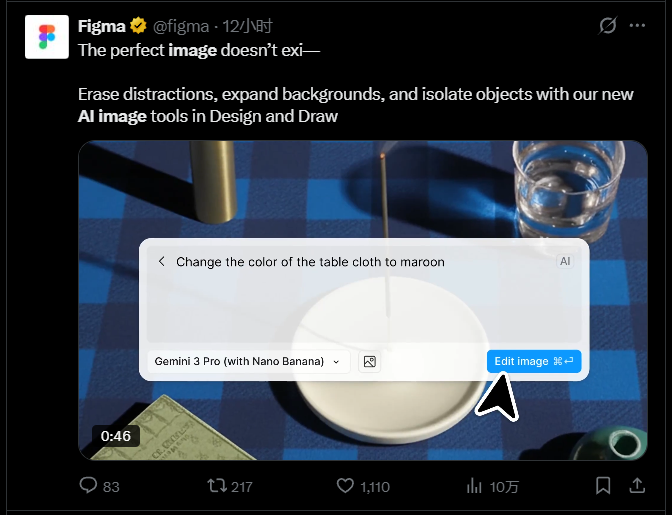Click the attach image icon
Image resolution: width=672 pixels, height=515 pixels.
[x=369, y=361]
